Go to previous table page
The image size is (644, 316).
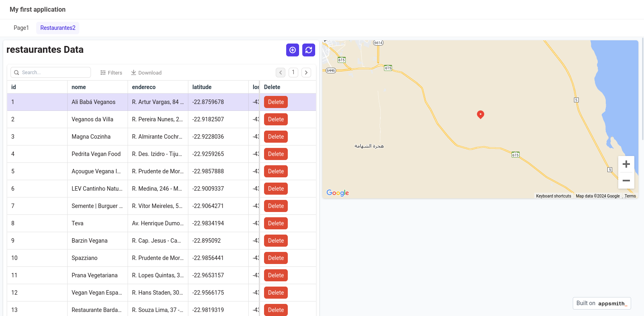coord(281,73)
